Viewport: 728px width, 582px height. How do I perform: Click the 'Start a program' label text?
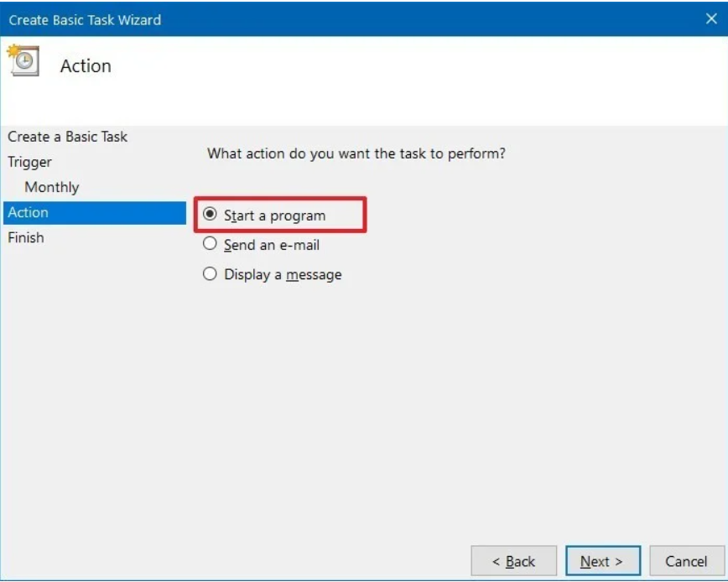point(274,216)
